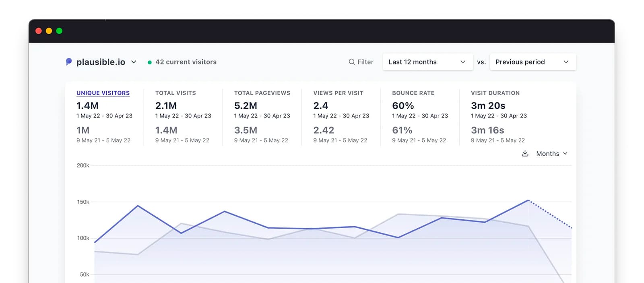Open the Previous period comparison dropdown
The width and height of the screenshot is (644, 283).
533,62
